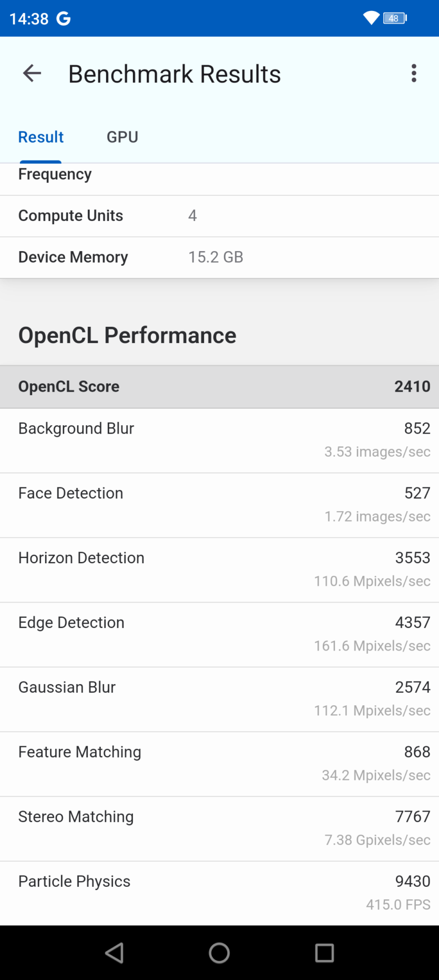Image resolution: width=439 pixels, height=980 pixels.
Task: Select the Gaussian Blur result row
Action: [x=219, y=699]
